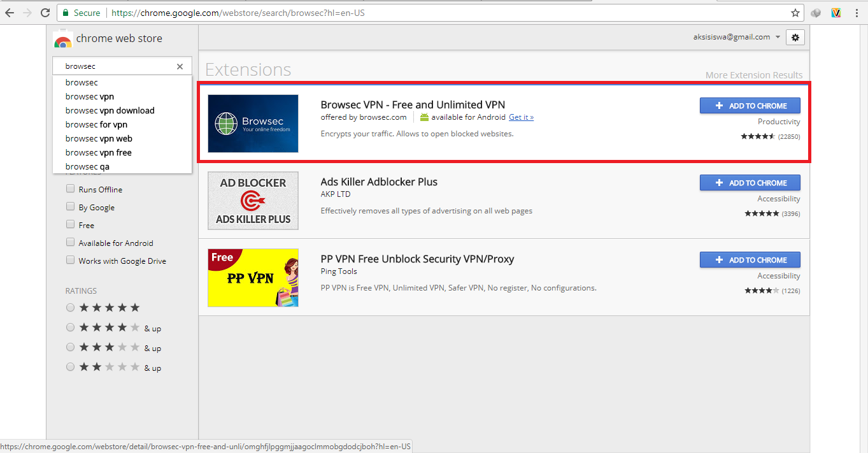Choose the 'browsec' suggestion
868x453 pixels.
click(x=122, y=82)
